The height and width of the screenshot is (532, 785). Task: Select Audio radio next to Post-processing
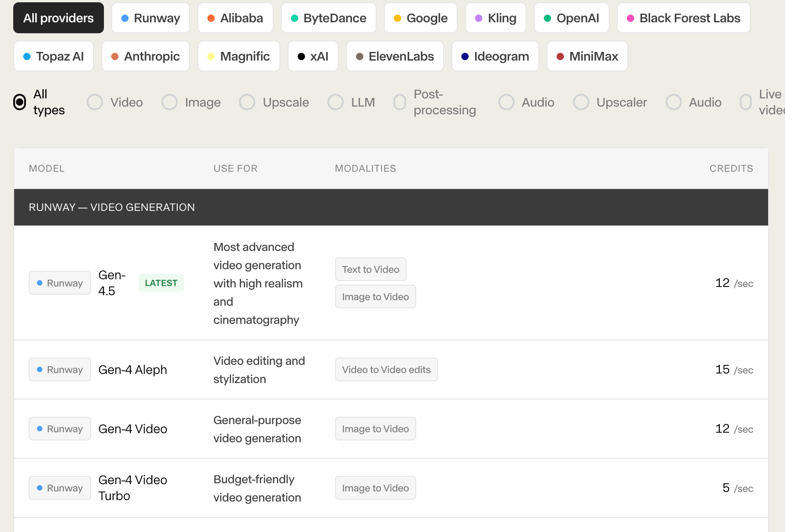pyautogui.click(x=506, y=102)
